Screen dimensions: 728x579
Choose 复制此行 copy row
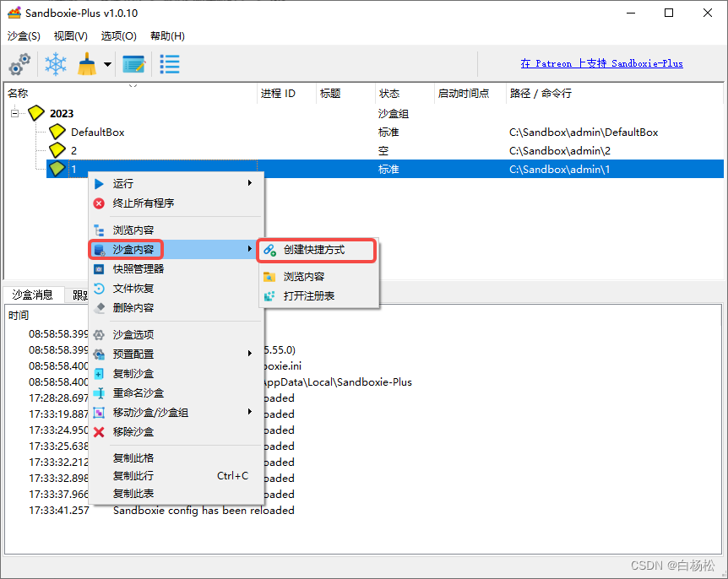point(176,476)
